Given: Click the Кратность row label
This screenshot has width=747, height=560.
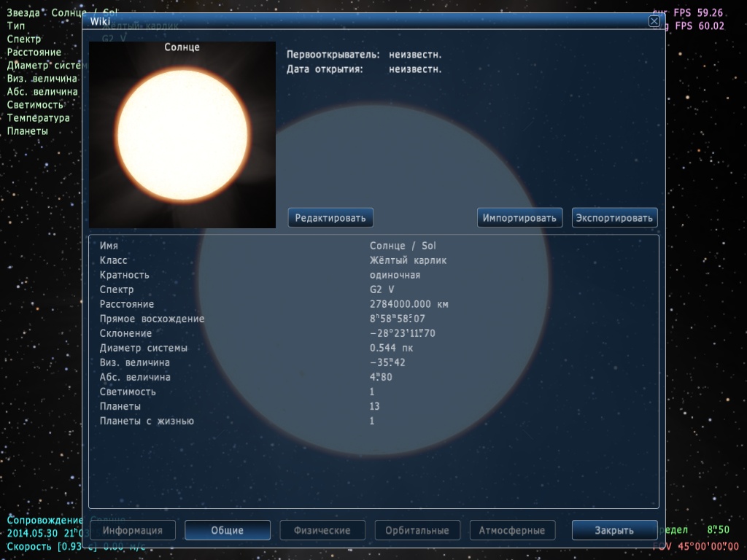Looking at the screenshot, I should [124, 275].
